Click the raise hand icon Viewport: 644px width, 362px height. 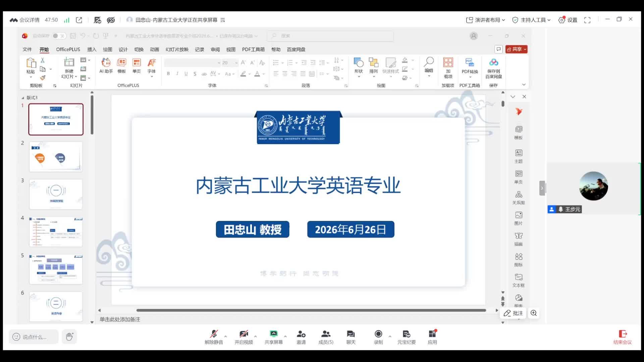tap(69, 337)
